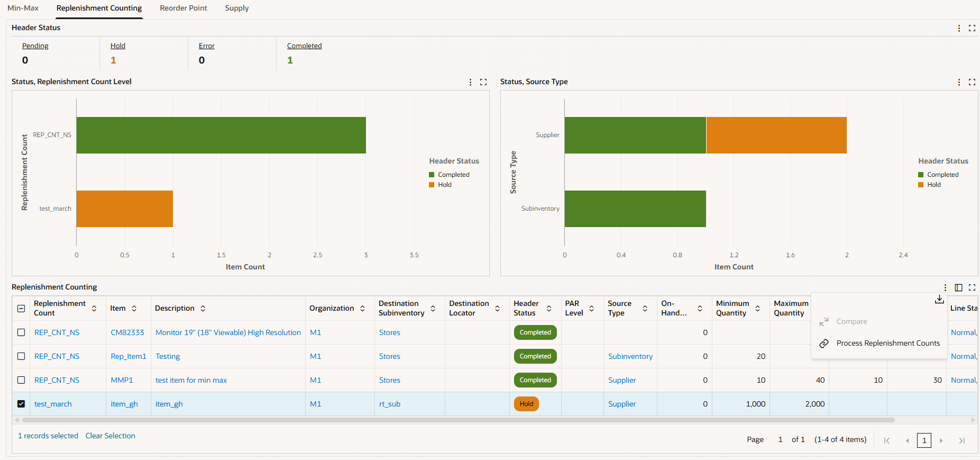Filter by Hold status link
Image resolution: width=980 pixels, height=460 pixels.
pos(118,46)
